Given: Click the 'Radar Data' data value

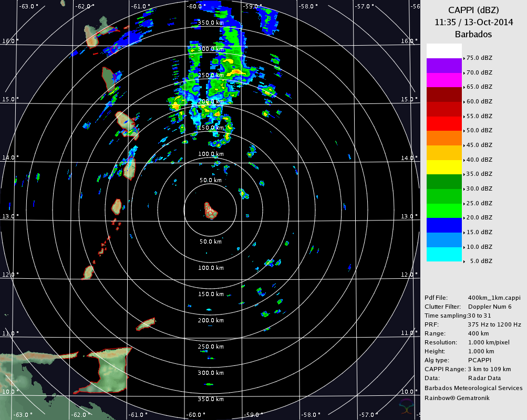Looking at the screenshot, I should [x=484, y=378].
